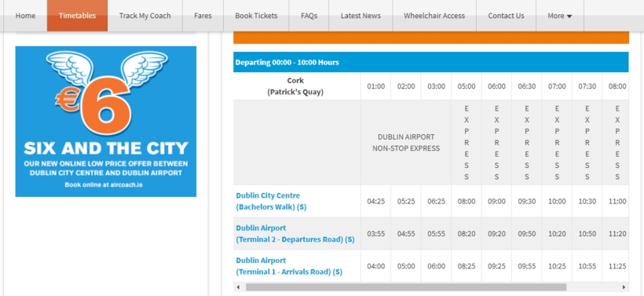The image size is (644, 296).
Task: Go to the Fares page
Action: pyautogui.click(x=203, y=16)
